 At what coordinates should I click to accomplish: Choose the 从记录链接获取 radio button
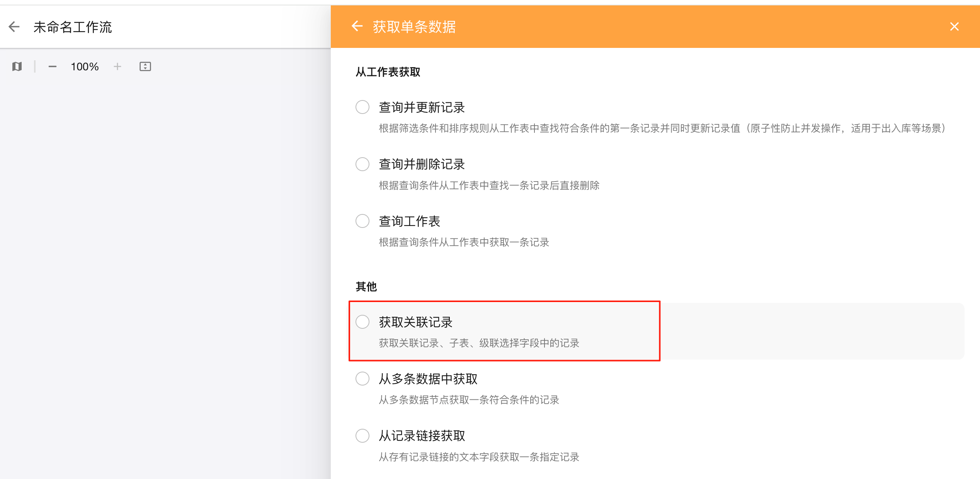pos(362,435)
